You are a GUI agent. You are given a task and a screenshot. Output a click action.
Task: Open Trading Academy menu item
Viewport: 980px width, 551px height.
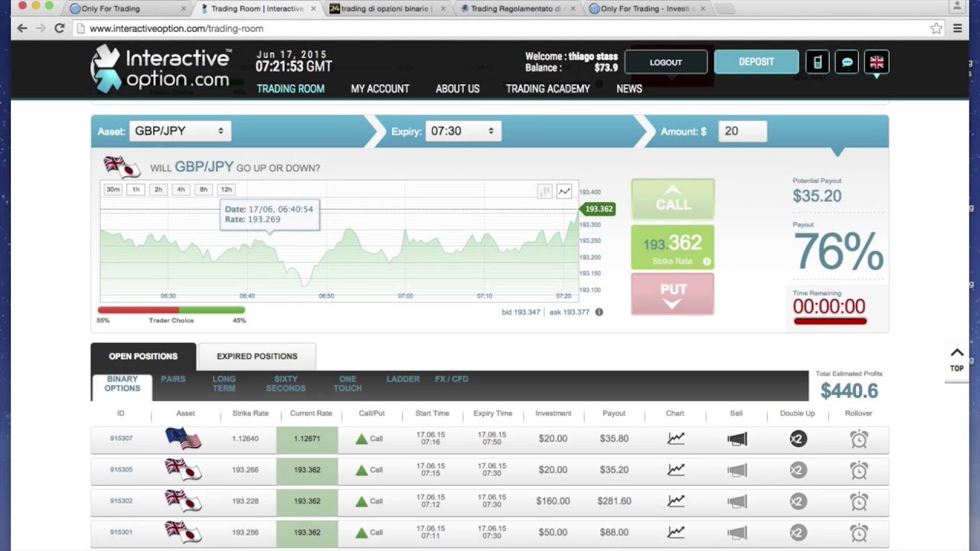tap(548, 89)
